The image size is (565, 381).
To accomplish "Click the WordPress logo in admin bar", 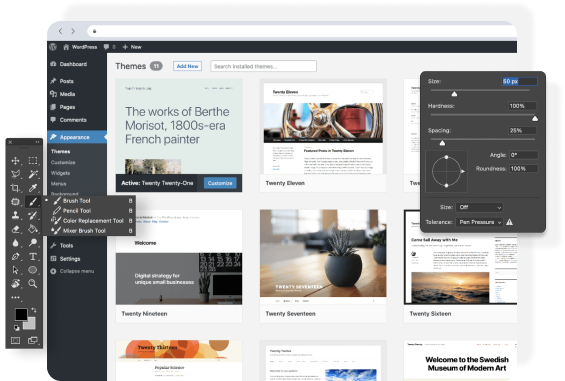I will [53, 47].
